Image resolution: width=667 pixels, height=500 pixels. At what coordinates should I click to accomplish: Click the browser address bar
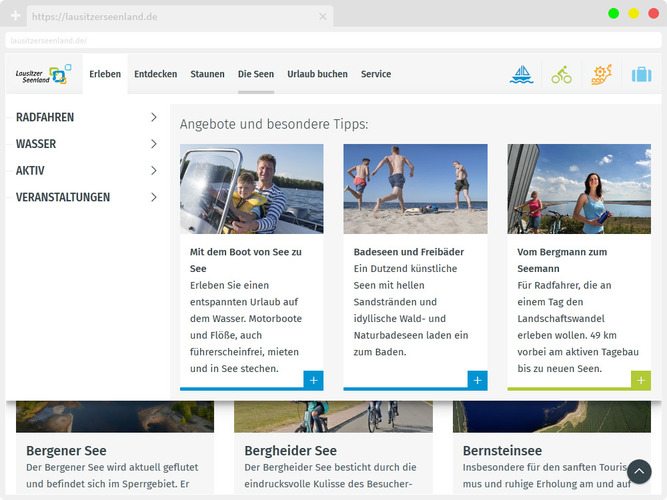(x=330, y=40)
